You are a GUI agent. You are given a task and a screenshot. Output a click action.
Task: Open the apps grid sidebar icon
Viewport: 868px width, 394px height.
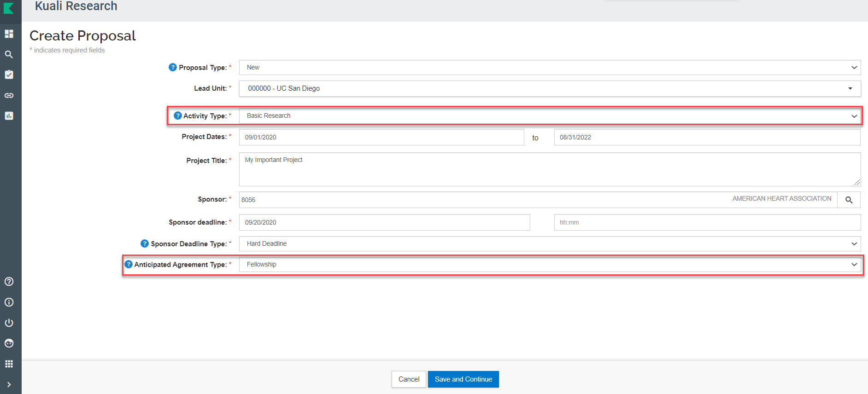pyautogui.click(x=9, y=364)
